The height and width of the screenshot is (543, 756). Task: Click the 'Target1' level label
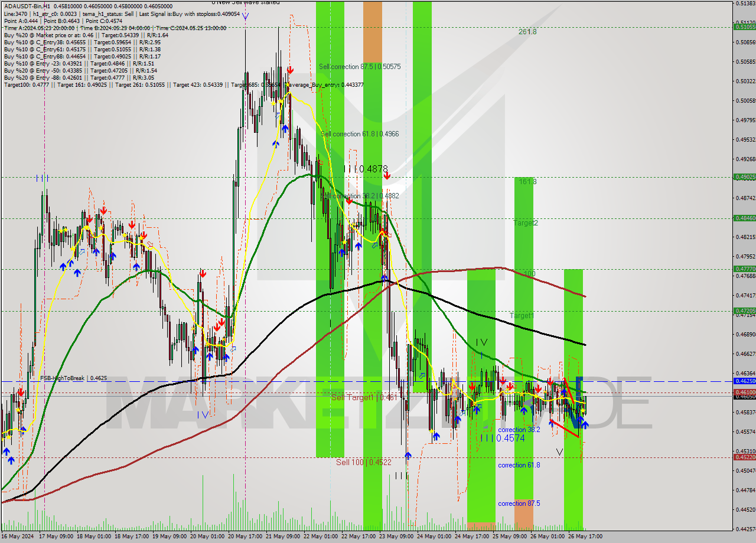pos(522,316)
